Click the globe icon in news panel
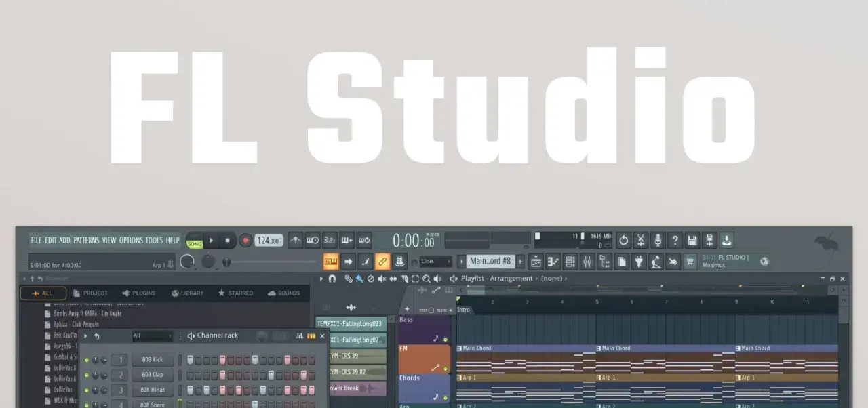This screenshot has height=408, width=868. point(765,261)
